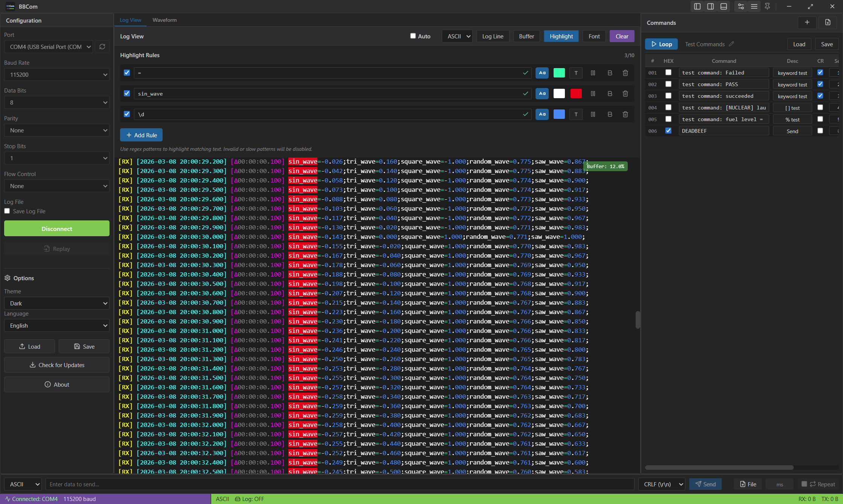Screen dimensions: 843x504
Task: Switch to the Waveform tab
Action: tap(164, 20)
